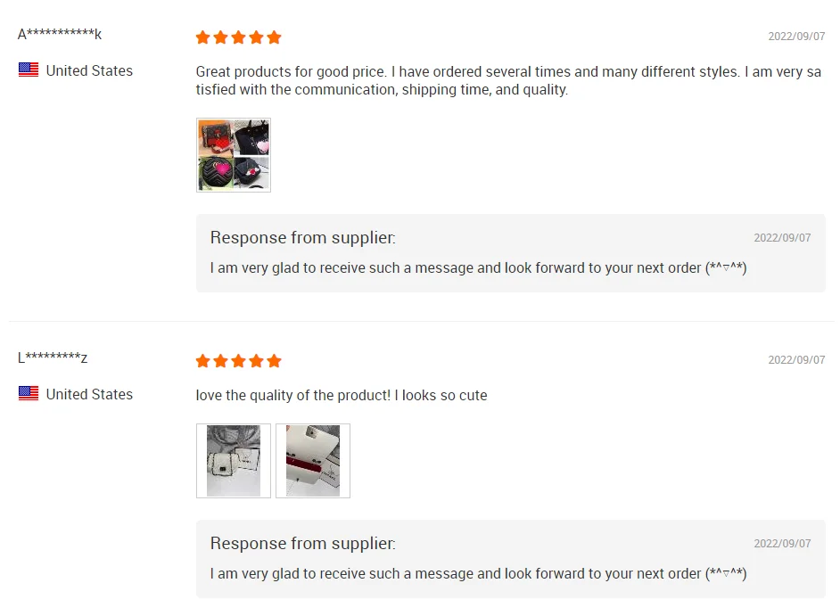The width and height of the screenshot is (840, 616).
Task: Open the handbag collage photo thumbnail
Action: coord(234,155)
